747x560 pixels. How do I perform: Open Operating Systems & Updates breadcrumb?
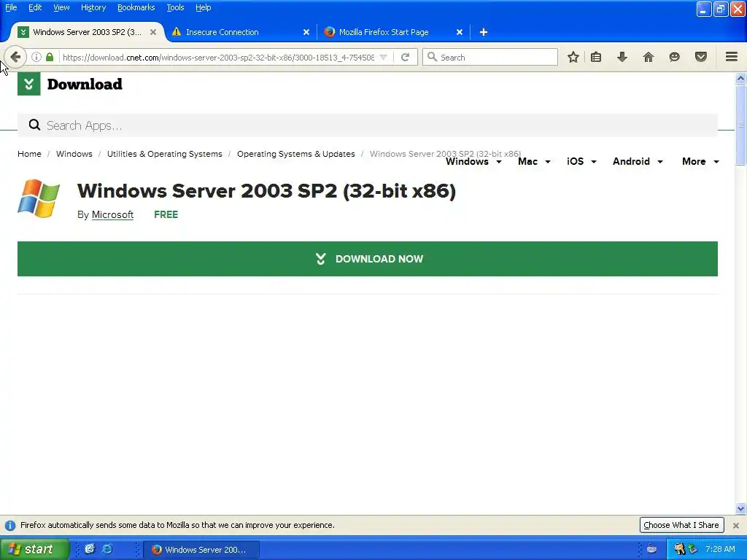click(x=296, y=154)
